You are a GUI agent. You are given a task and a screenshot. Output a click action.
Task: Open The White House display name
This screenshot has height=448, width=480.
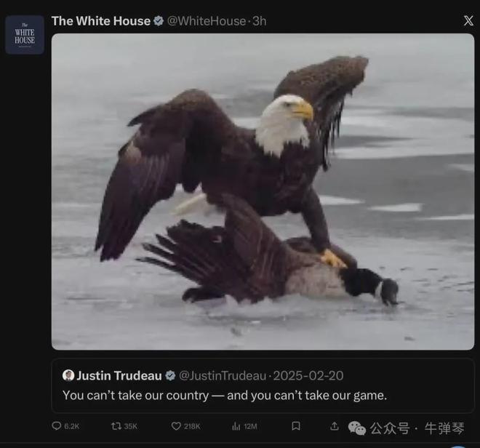click(101, 21)
